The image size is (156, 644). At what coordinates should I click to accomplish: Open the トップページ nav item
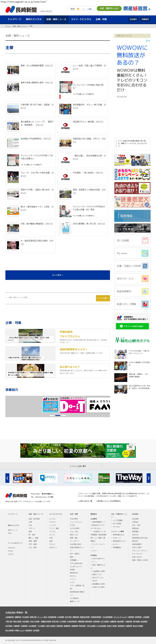(x=14, y=19)
